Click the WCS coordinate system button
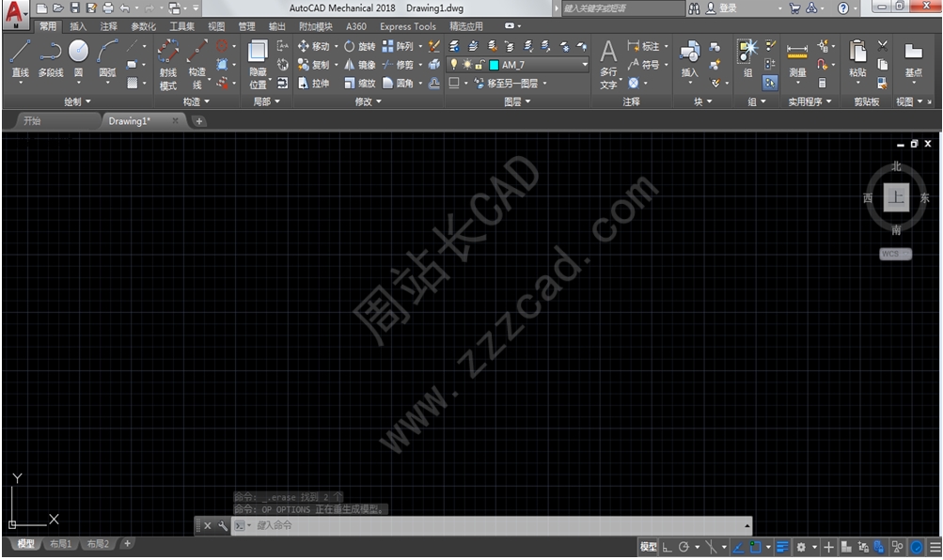The width and height of the screenshot is (943, 560). click(x=895, y=254)
